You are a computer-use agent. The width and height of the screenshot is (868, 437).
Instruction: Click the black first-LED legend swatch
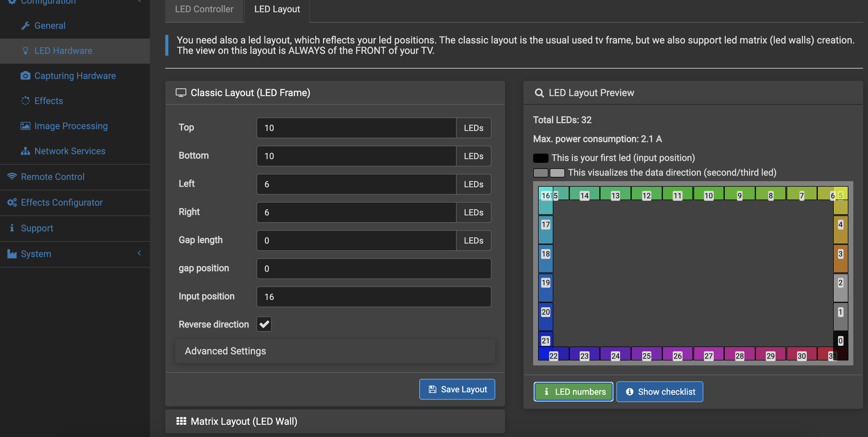(x=541, y=158)
